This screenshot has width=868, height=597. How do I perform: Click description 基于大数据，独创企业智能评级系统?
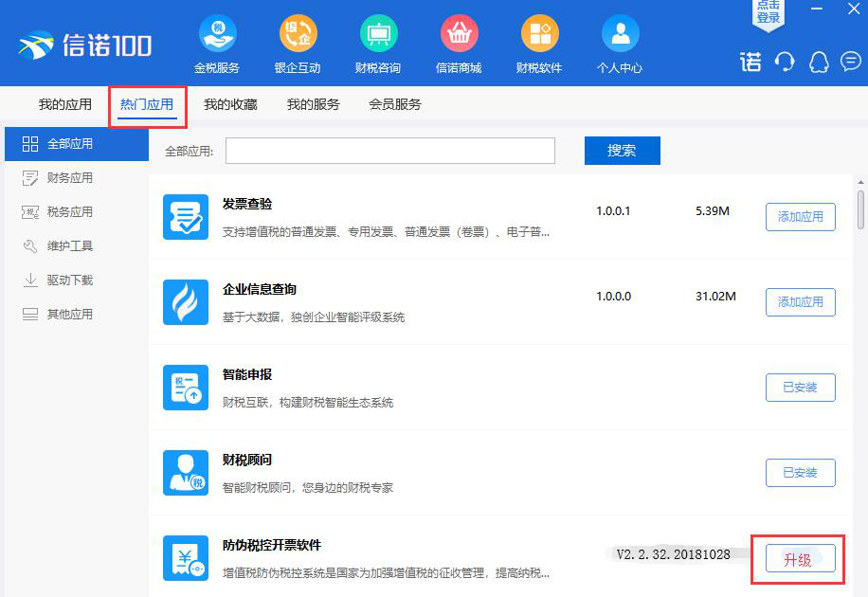pos(314,317)
